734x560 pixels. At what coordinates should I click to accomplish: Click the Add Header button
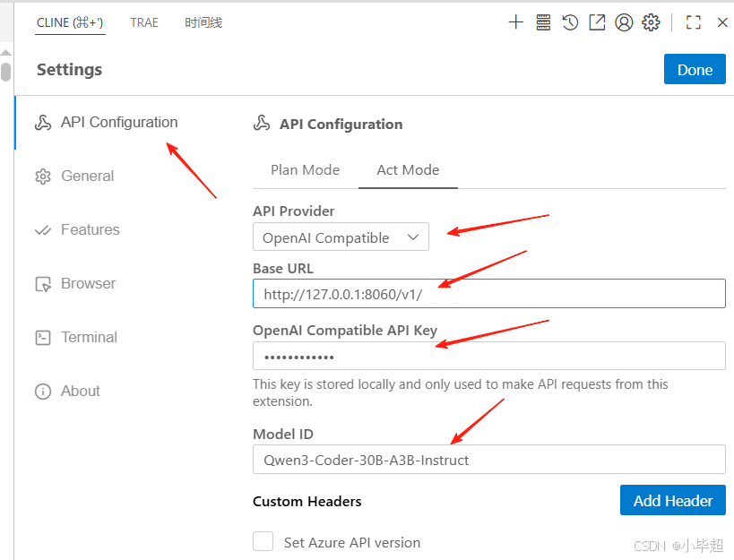(x=673, y=500)
